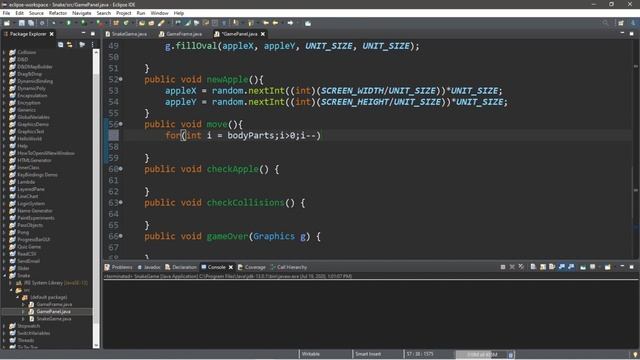Toggle Scroll Lock in the Console toolbar

543,267
